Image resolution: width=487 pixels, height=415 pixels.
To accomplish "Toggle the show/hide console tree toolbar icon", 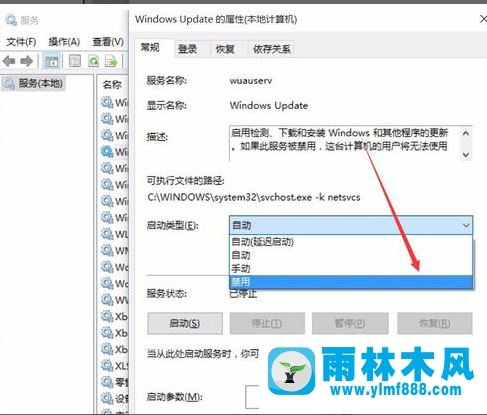I will click(52, 61).
